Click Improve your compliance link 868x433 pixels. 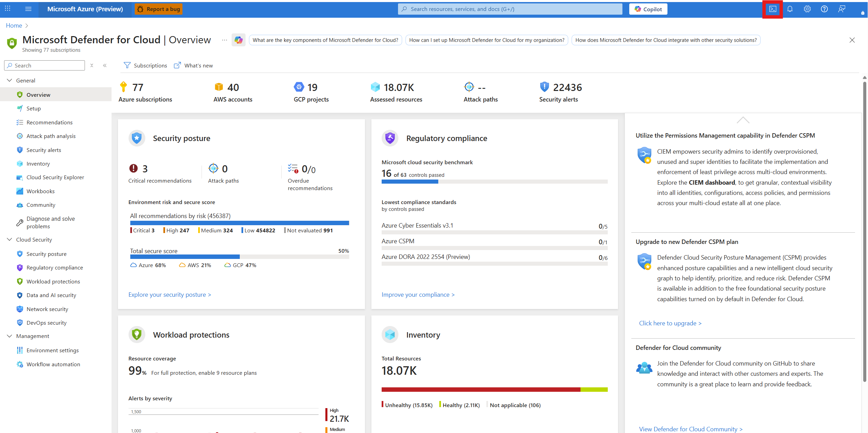418,295
